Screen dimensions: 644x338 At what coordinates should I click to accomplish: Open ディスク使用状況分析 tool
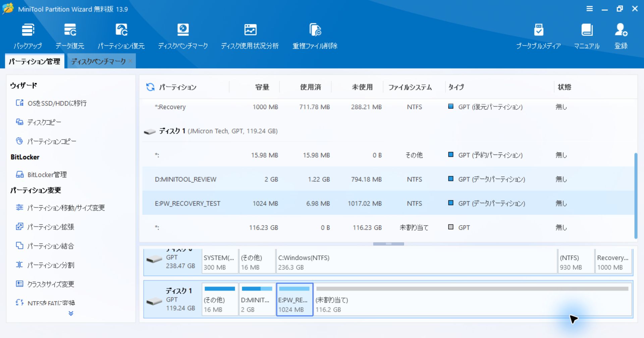pos(250,36)
